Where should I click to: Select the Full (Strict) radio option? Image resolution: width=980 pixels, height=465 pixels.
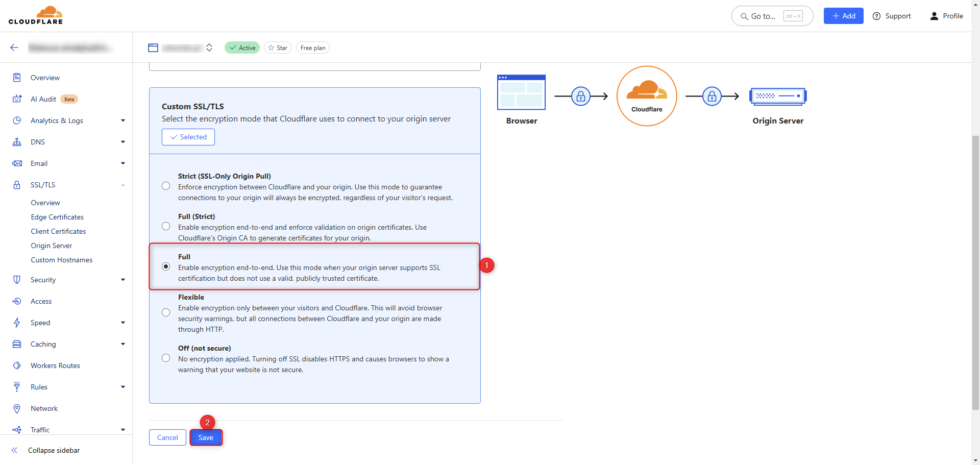(166, 226)
